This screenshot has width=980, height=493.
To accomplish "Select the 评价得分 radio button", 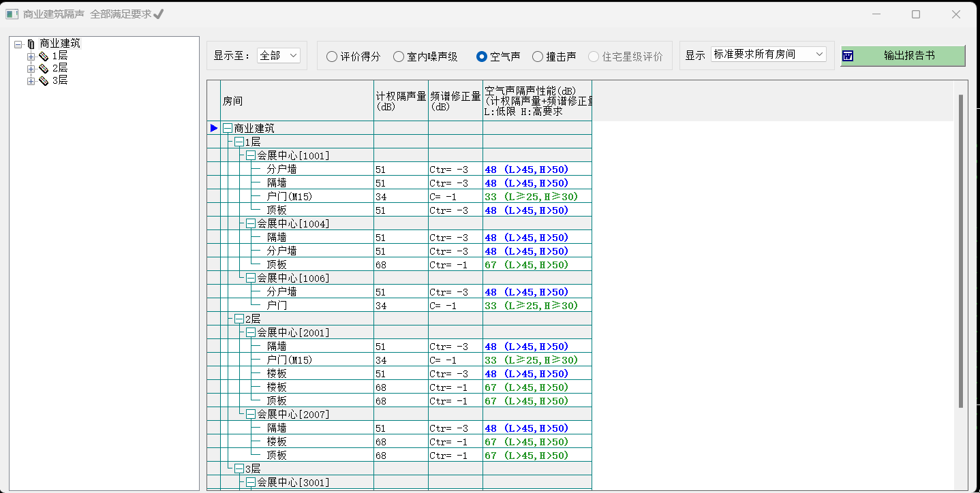I will pos(332,57).
